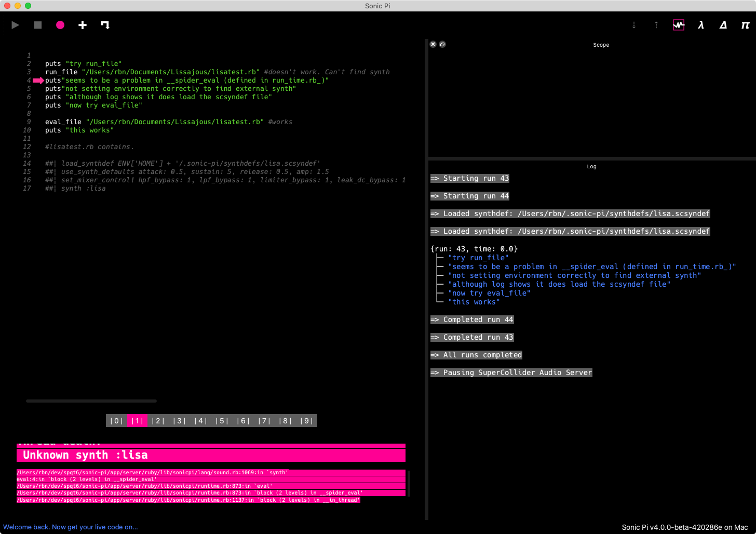Click status message 'Welcome back. Now get your live code on...'
Image resolution: width=756 pixels, height=534 pixels.
(x=71, y=527)
